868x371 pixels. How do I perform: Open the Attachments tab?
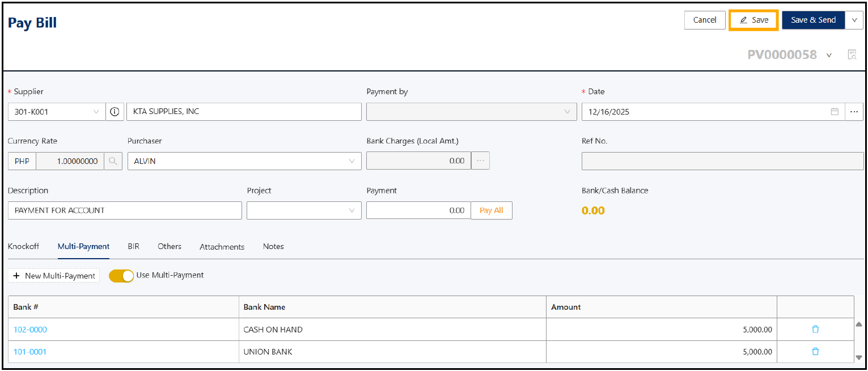click(222, 247)
